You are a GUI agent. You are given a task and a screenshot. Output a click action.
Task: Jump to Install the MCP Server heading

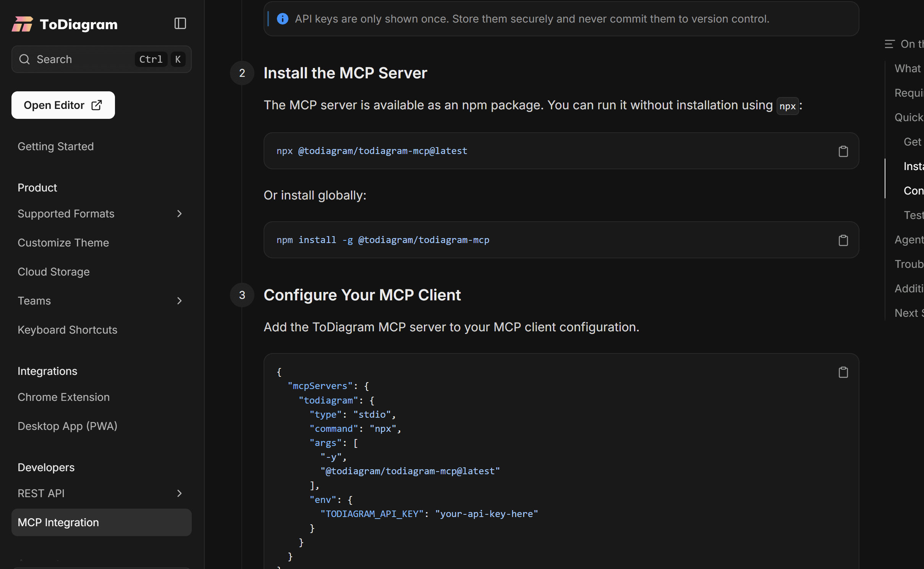point(345,73)
